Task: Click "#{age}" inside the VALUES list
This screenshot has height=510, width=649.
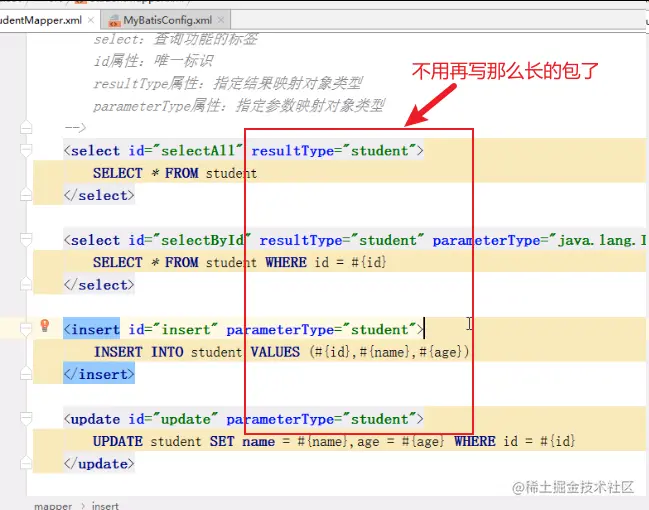Action: pos(440,352)
